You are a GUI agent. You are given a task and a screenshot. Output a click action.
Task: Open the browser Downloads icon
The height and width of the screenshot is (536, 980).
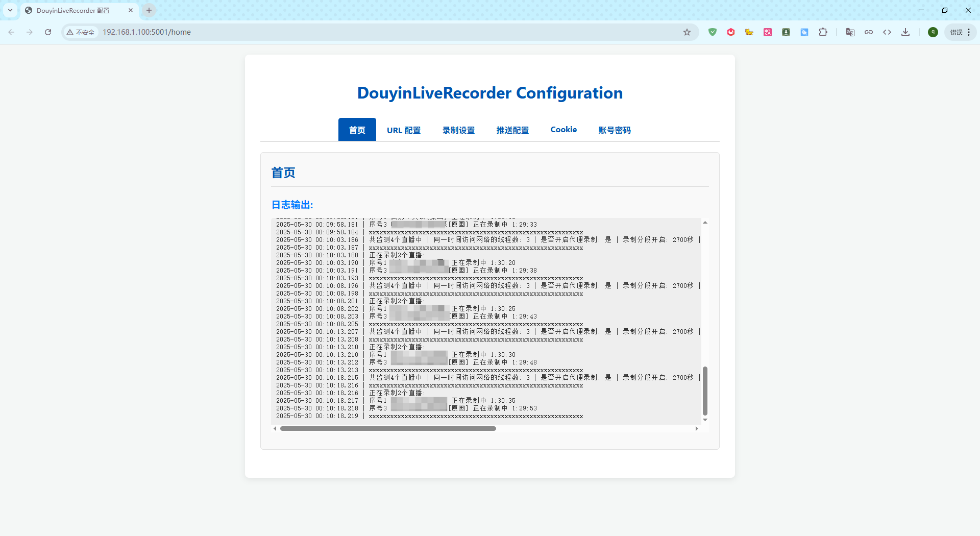pos(905,32)
